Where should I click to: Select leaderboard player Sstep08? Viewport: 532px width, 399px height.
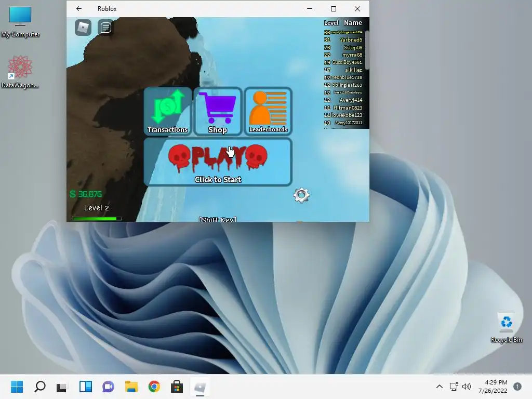(x=353, y=47)
